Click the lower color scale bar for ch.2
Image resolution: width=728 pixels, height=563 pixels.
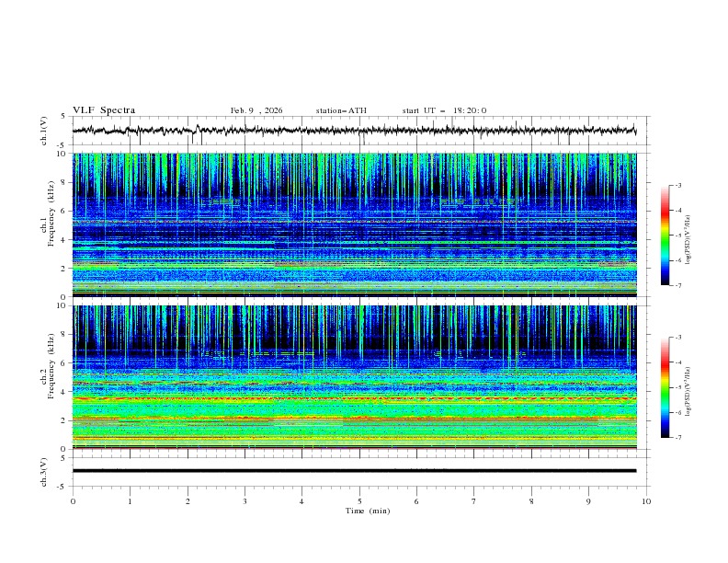coord(665,387)
